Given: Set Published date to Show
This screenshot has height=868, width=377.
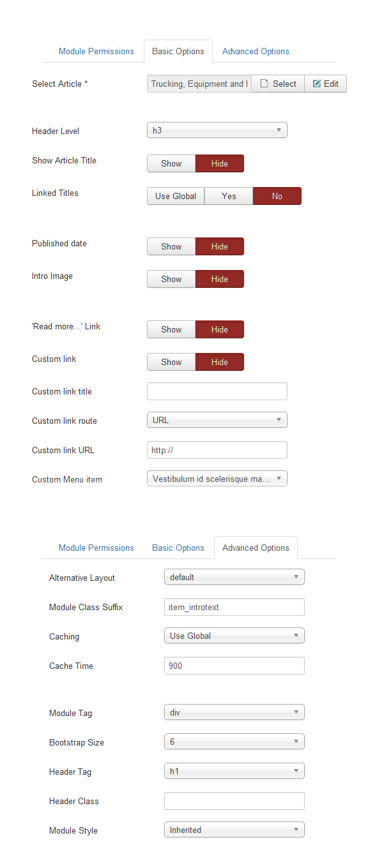Looking at the screenshot, I should [171, 246].
